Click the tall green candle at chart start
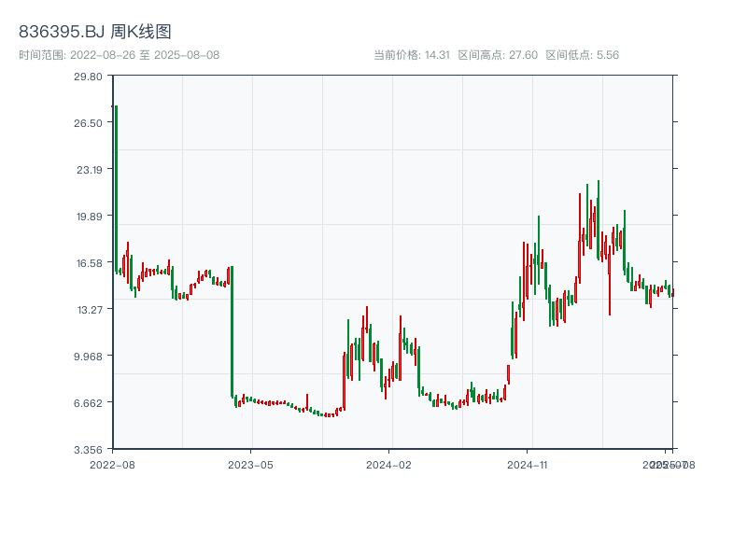This screenshot has width=747, height=560. point(116,189)
